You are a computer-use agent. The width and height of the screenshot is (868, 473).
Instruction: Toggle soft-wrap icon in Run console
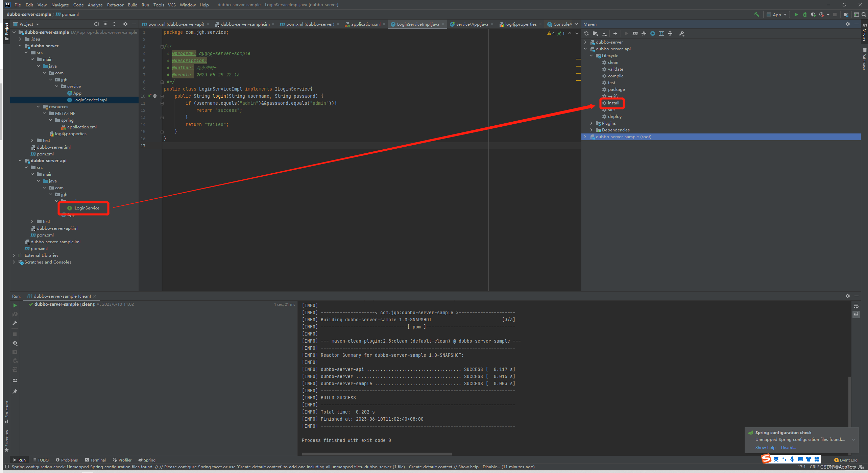coord(856,306)
